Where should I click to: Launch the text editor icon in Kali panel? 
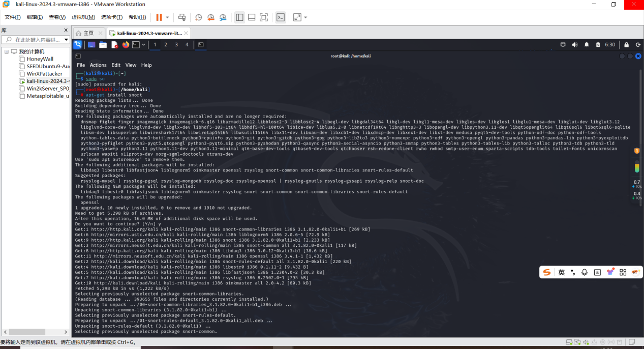(x=115, y=45)
